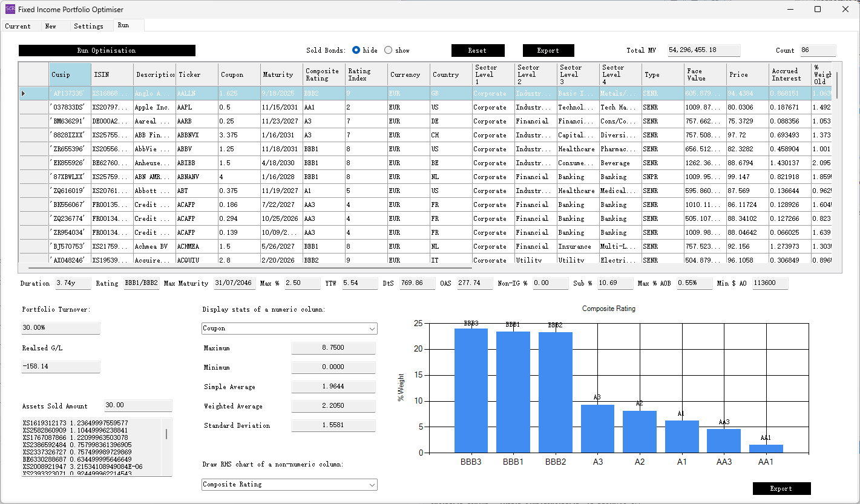The image size is (860, 504).
Task: Click Export button next to Reset
Action: point(548,51)
